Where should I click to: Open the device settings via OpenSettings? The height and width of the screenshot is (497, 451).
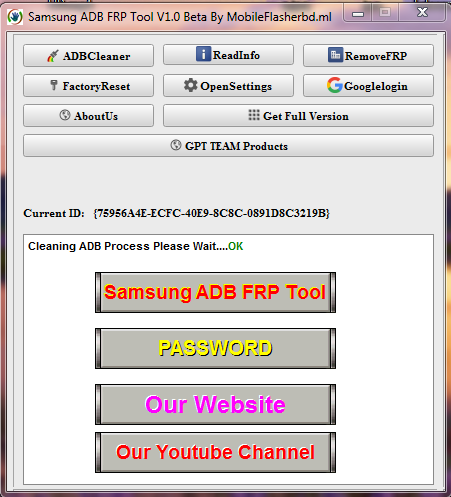coord(228,86)
